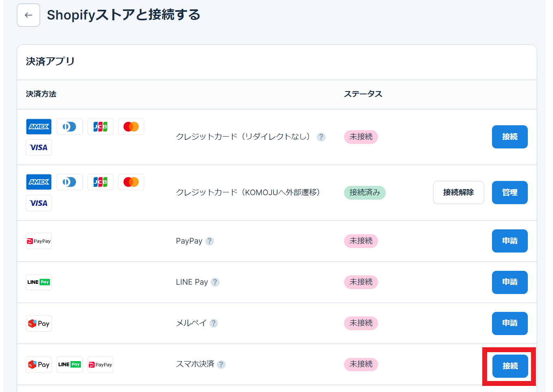The width and height of the screenshot is (553, 392).
Task: Click the PayPay logo in PayPay row
Action: (39, 241)
